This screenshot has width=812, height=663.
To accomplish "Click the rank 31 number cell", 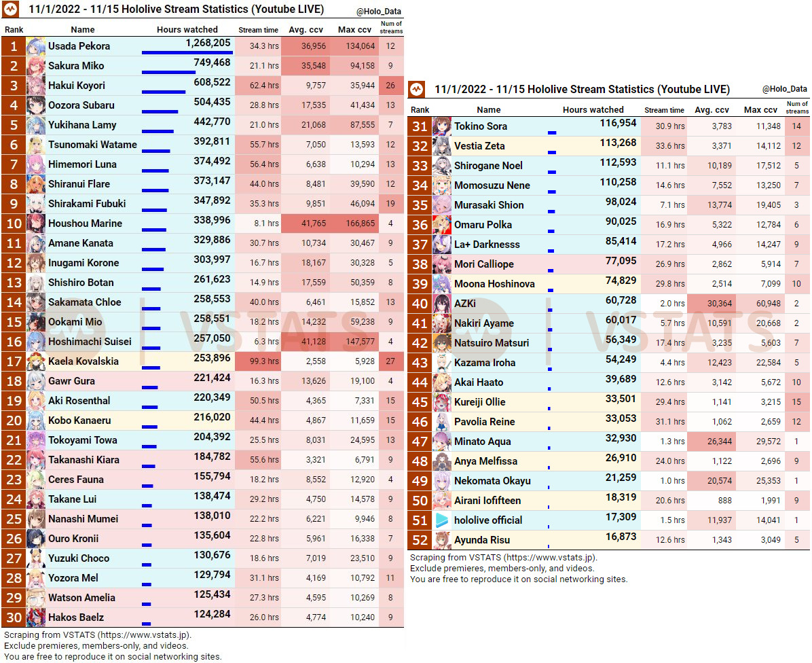I will click(x=420, y=126).
